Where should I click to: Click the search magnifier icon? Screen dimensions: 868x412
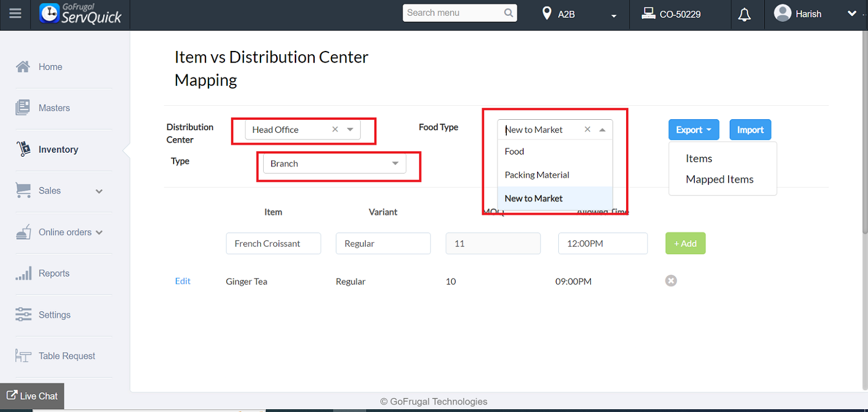tap(508, 13)
